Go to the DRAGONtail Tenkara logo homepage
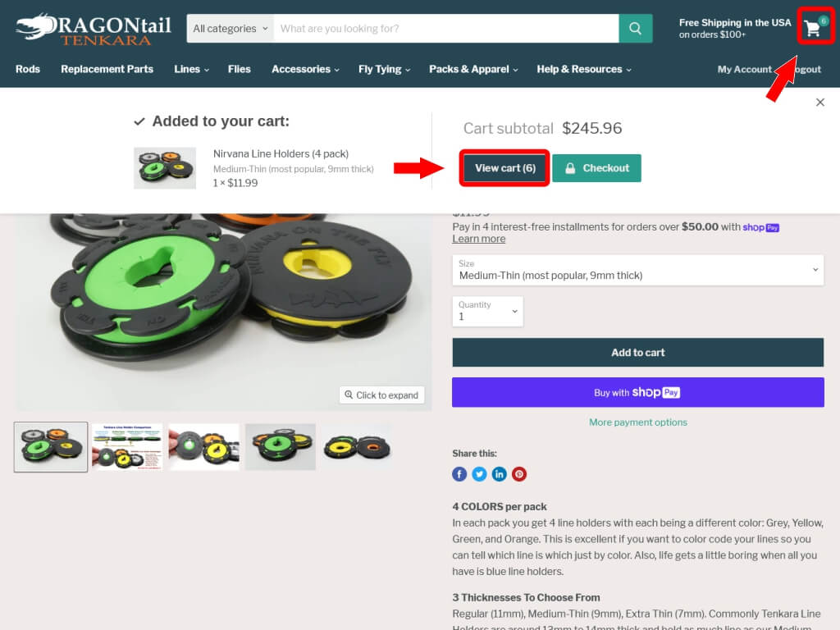Image resolution: width=840 pixels, height=630 pixels. click(94, 30)
